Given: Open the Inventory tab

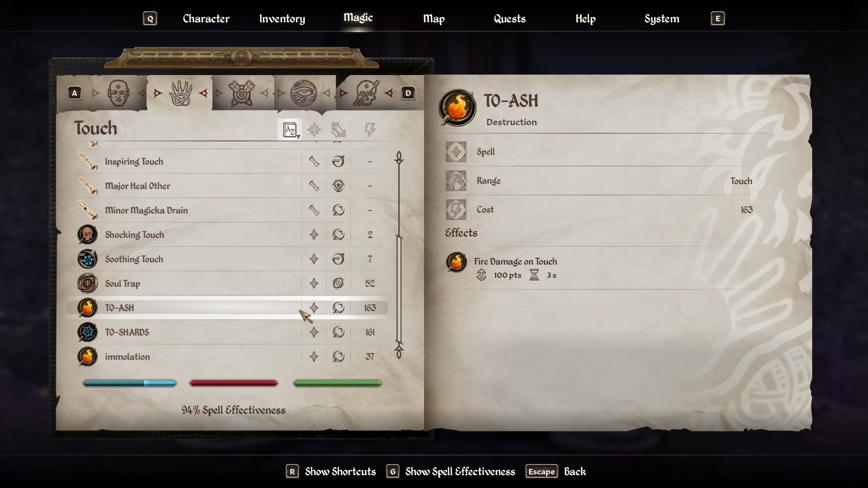Looking at the screenshot, I should (x=282, y=19).
